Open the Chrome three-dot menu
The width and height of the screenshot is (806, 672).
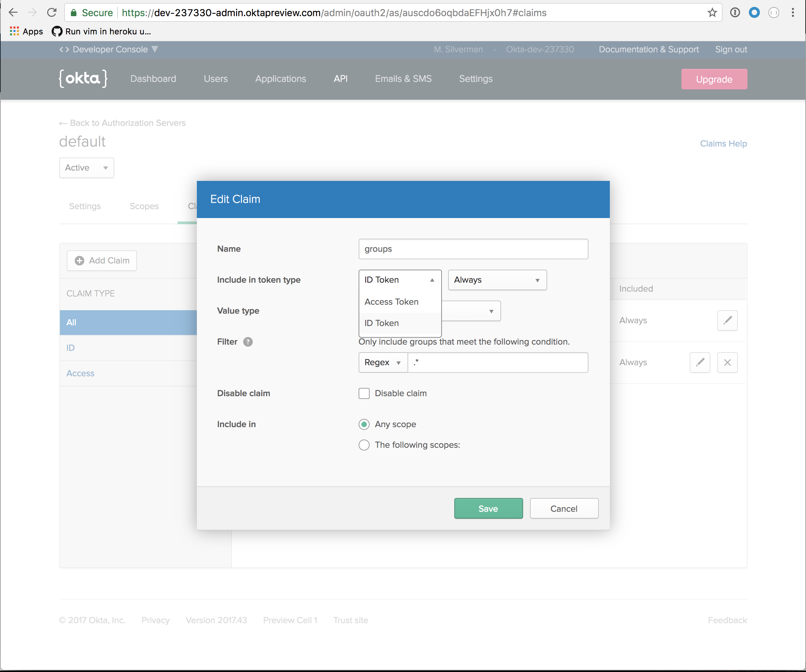pos(793,13)
